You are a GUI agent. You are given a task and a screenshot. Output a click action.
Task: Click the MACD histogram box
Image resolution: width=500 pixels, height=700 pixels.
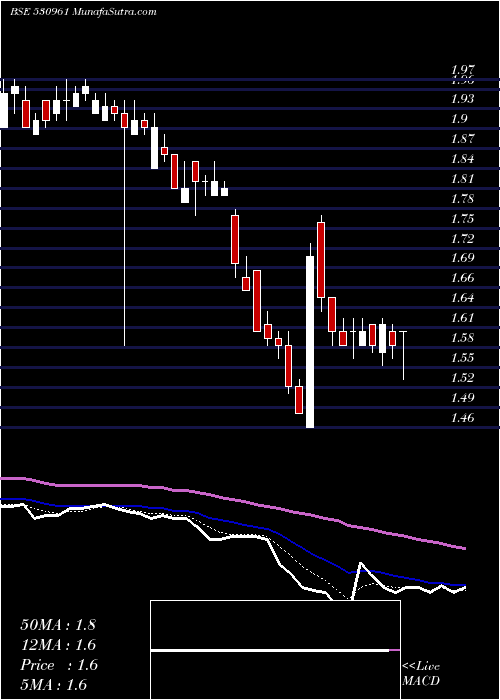275,650
